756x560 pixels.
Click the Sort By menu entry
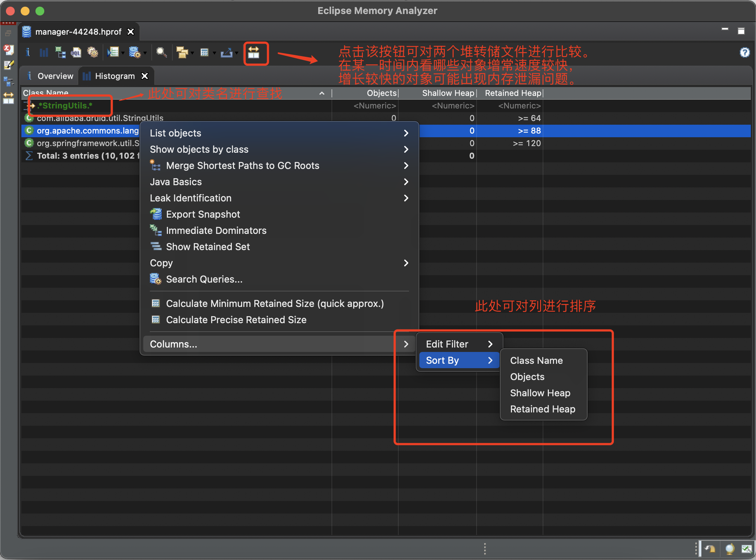[459, 360]
